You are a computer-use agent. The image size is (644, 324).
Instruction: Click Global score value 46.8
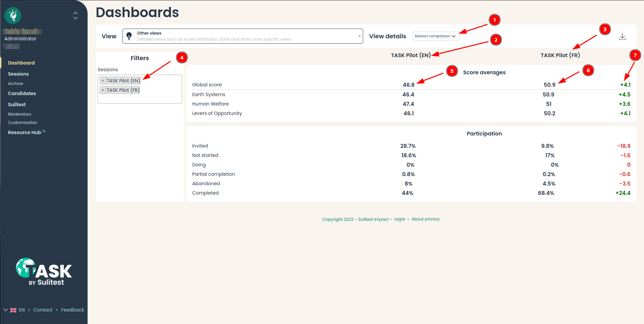click(408, 85)
